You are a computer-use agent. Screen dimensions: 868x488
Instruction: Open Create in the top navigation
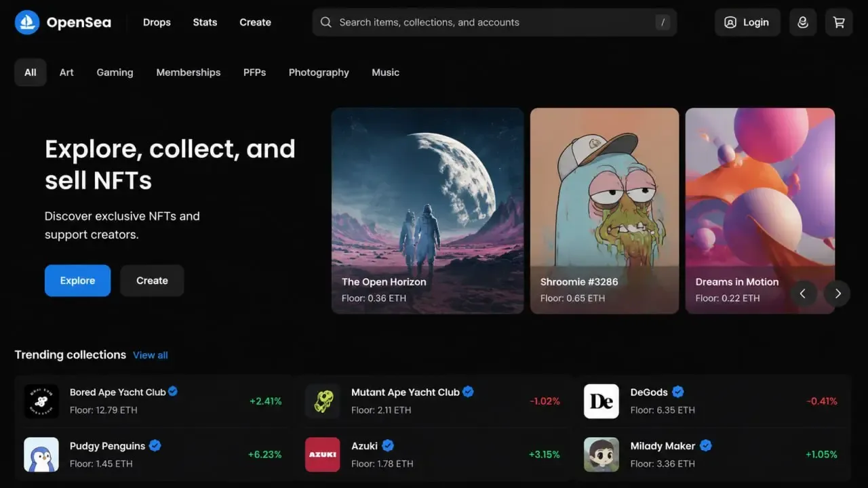255,22
